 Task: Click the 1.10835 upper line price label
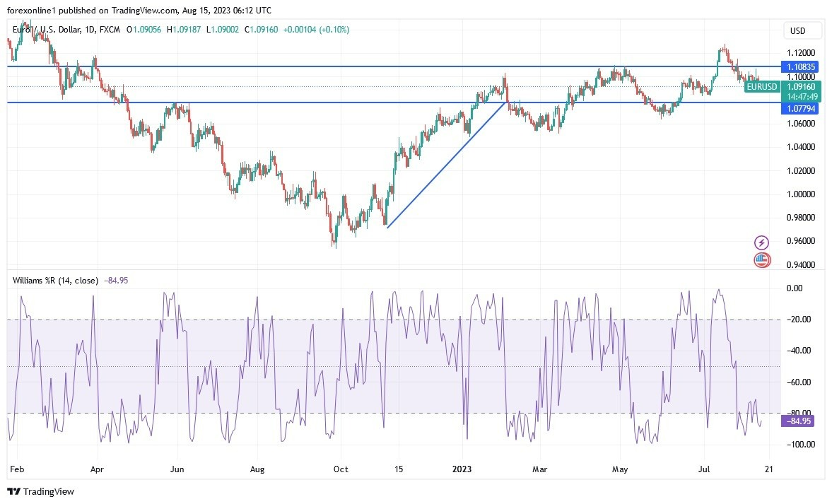[x=801, y=66]
